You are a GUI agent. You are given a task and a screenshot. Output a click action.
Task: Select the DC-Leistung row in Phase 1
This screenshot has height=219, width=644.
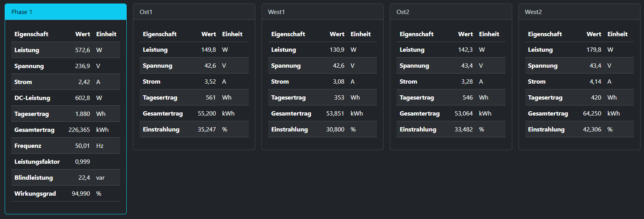66,98
